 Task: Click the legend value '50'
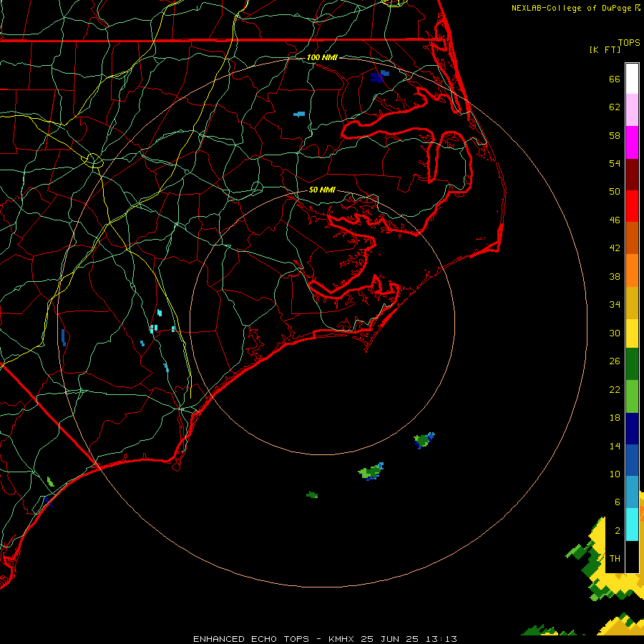point(615,191)
